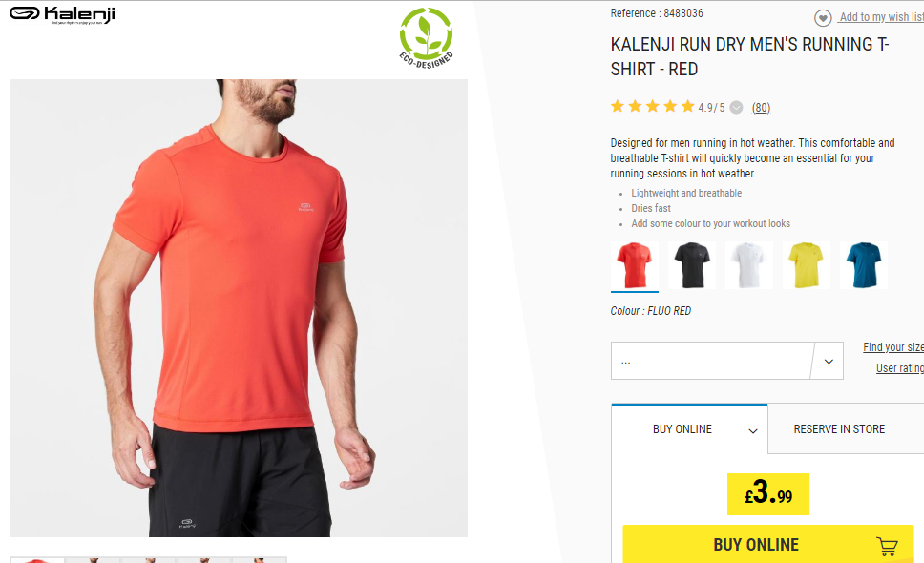Click the wish list heart icon

(x=823, y=18)
